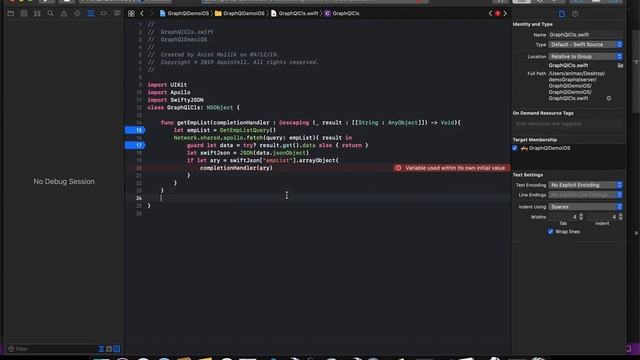Jump to next issue arrow
The image size is (640, 360).
(x=505, y=13)
